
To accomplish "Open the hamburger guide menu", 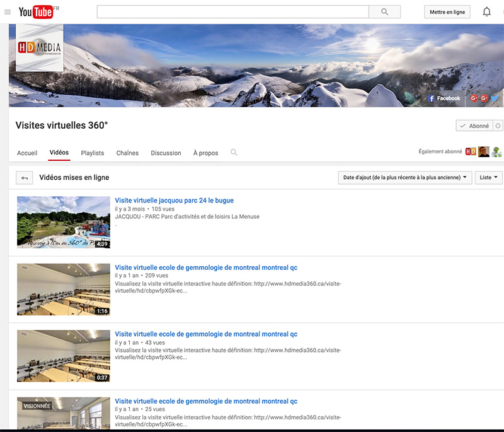I will tap(8, 12).
